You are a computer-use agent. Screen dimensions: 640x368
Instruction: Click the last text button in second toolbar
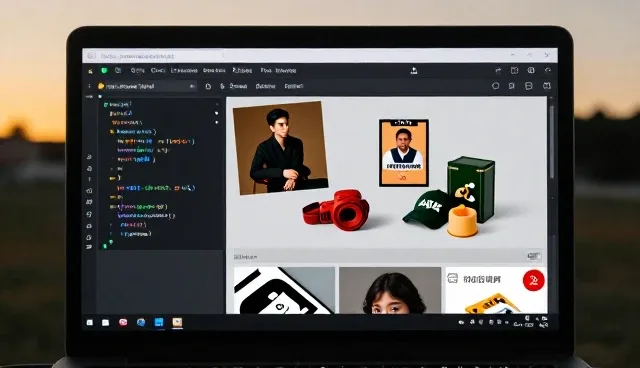coord(294,86)
